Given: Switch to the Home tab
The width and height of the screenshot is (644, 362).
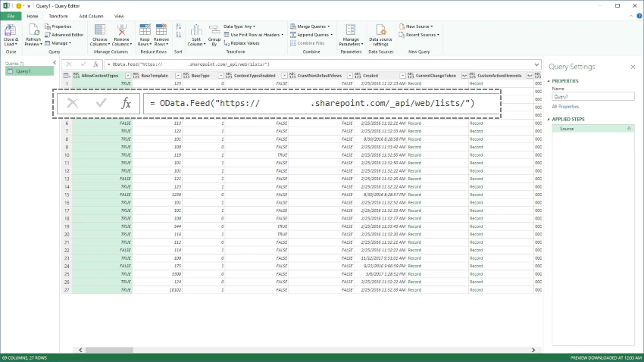Looking at the screenshot, I should tap(33, 16).
